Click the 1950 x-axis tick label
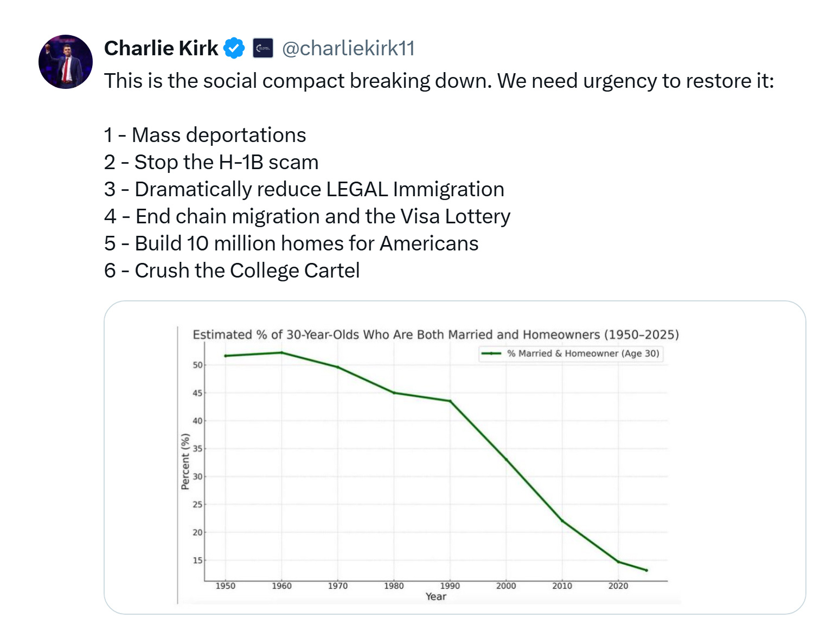Screen dimensions: 839x644 coord(226,586)
